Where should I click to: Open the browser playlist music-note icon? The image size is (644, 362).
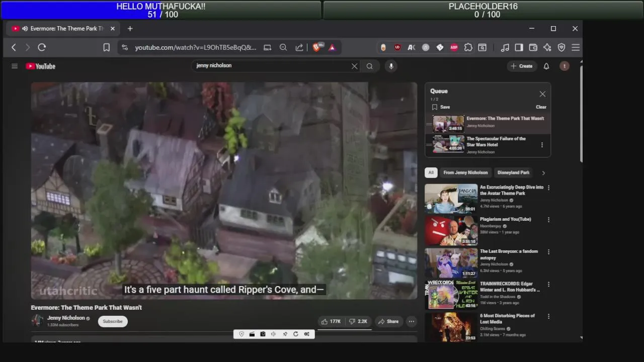505,47
